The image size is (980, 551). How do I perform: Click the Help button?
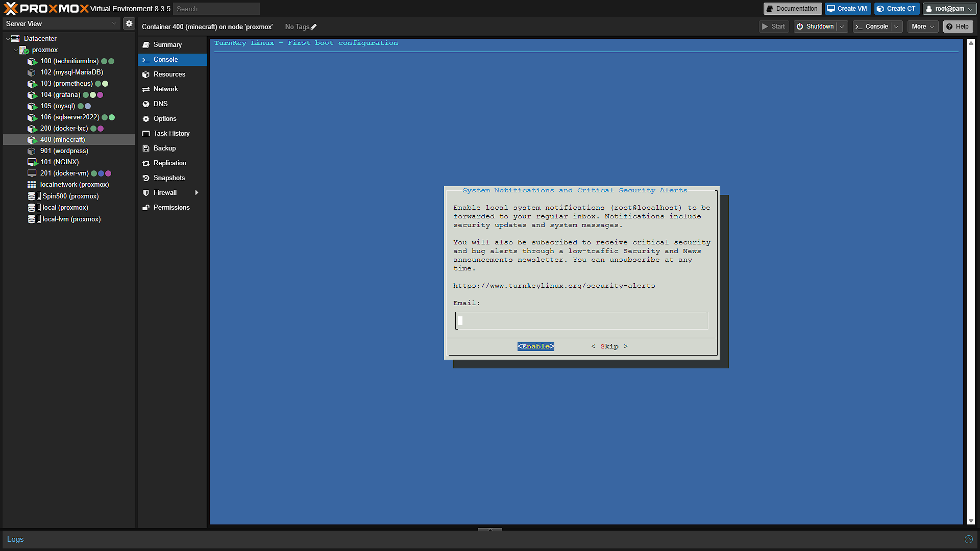click(958, 27)
